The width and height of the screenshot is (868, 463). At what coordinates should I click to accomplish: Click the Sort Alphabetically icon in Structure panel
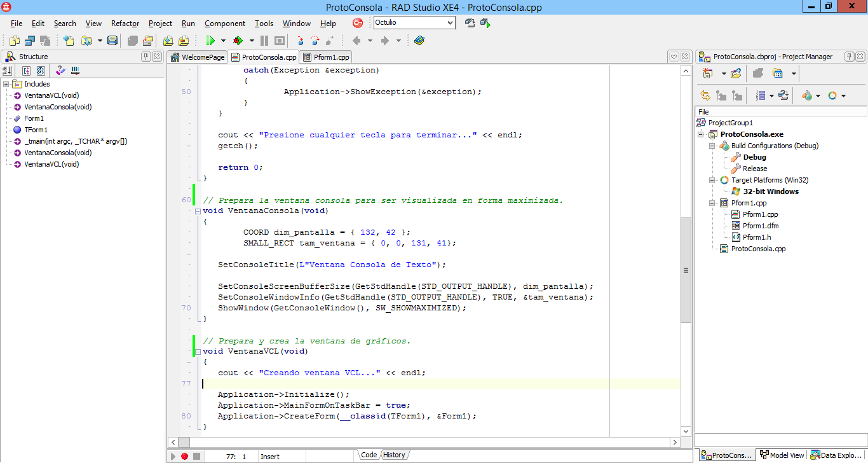tap(8, 71)
